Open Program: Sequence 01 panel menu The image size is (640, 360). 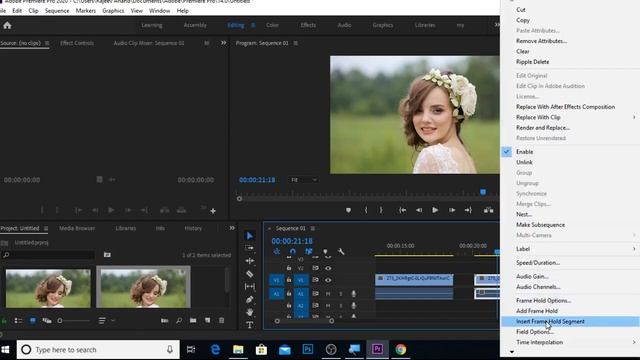click(296, 43)
